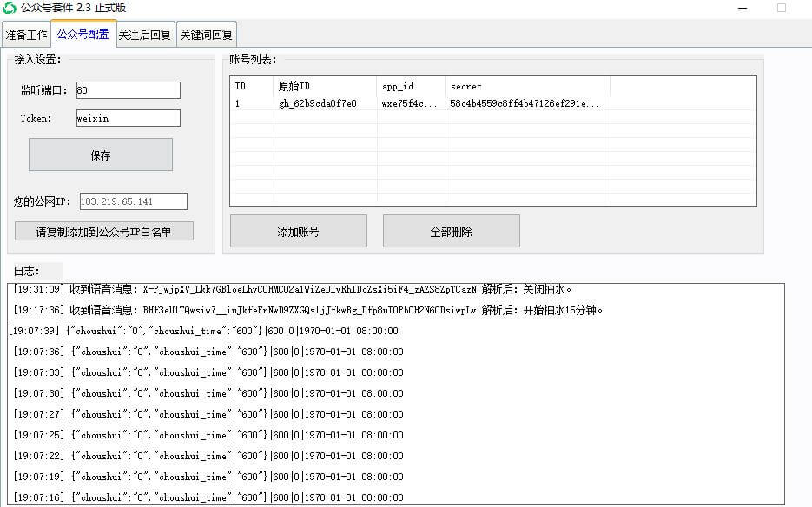Click the 监听端口 input showing 80
The height and width of the screenshot is (507, 812).
click(x=128, y=89)
